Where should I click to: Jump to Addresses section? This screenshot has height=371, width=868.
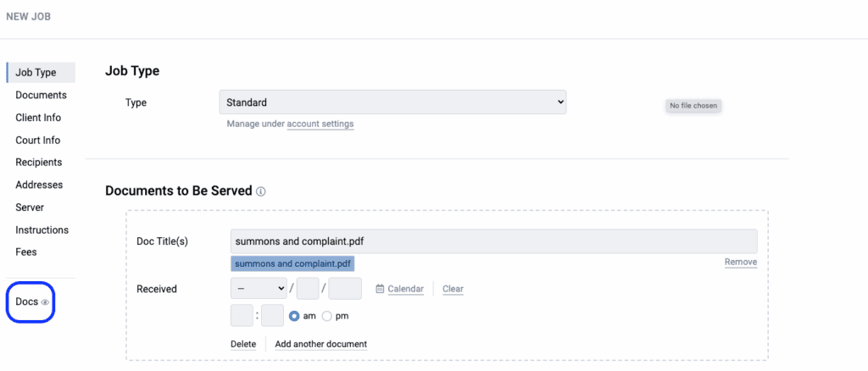coord(39,185)
